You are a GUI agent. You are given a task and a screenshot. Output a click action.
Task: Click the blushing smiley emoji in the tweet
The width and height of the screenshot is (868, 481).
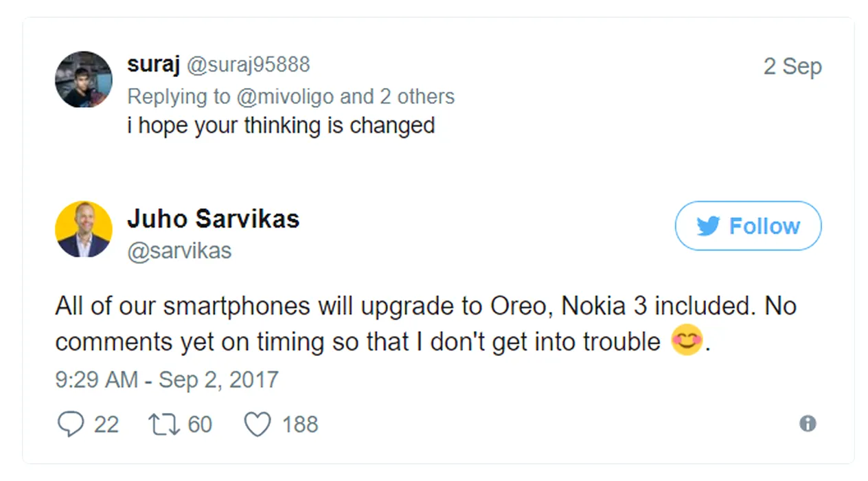pyautogui.click(x=687, y=342)
